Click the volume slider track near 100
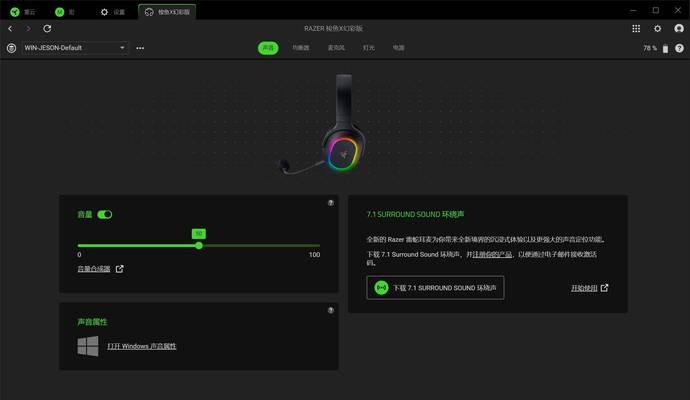 (x=316, y=246)
